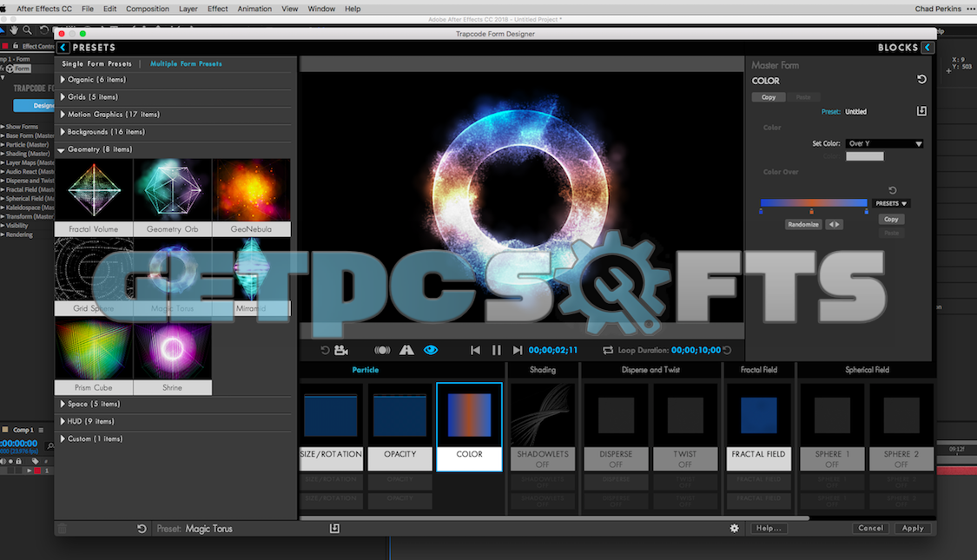
Task: Save the Magic Torus preset
Action: pyautogui.click(x=334, y=528)
